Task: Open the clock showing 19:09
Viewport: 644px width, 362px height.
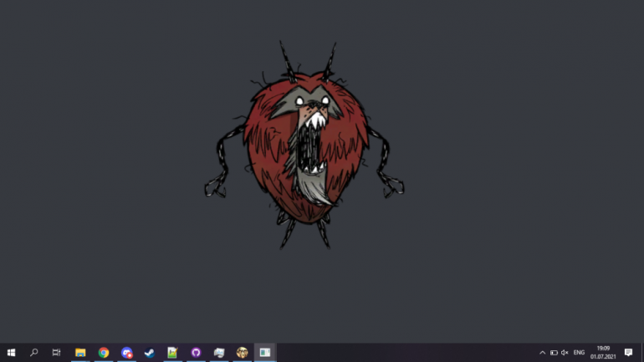Action: pyautogui.click(x=603, y=353)
